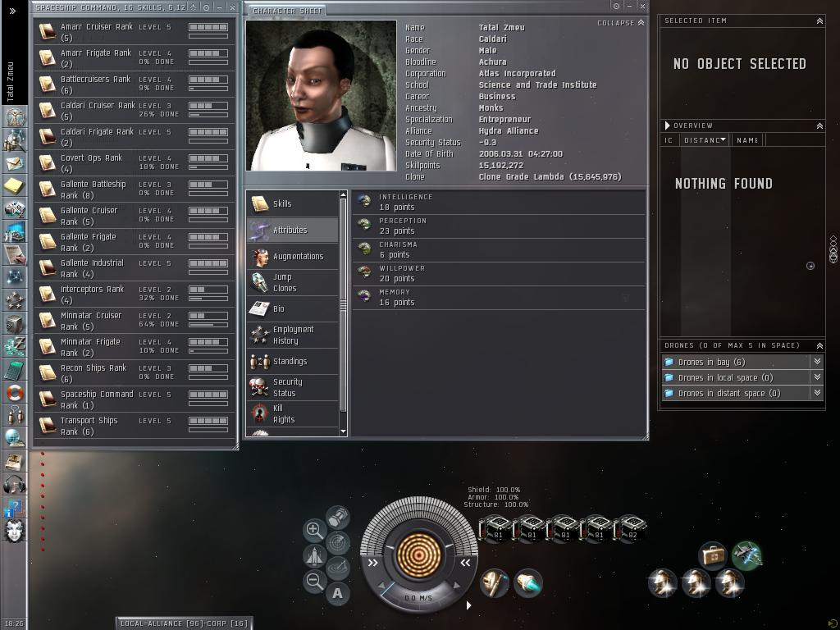The height and width of the screenshot is (630, 840).
Task: Open the help lifesaver ring icon
Action: pyautogui.click(x=15, y=393)
